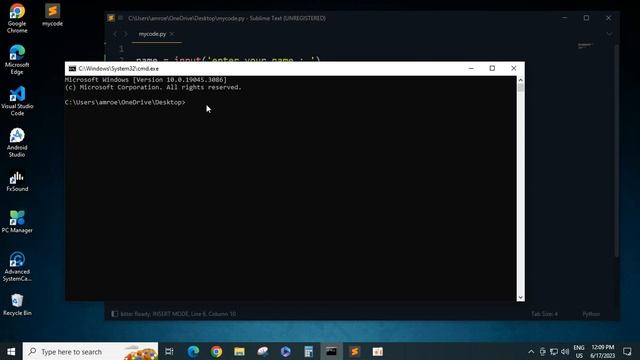This screenshot has height=360, width=640.
Task: Open Sublime Text tab list dropdown
Action: pyautogui.click(x=609, y=34)
